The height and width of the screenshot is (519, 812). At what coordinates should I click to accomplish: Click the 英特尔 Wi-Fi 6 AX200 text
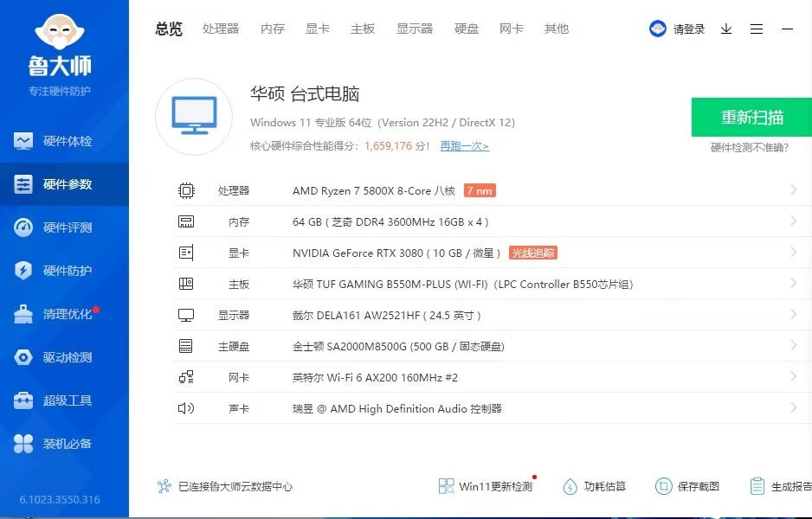coord(376,378)
